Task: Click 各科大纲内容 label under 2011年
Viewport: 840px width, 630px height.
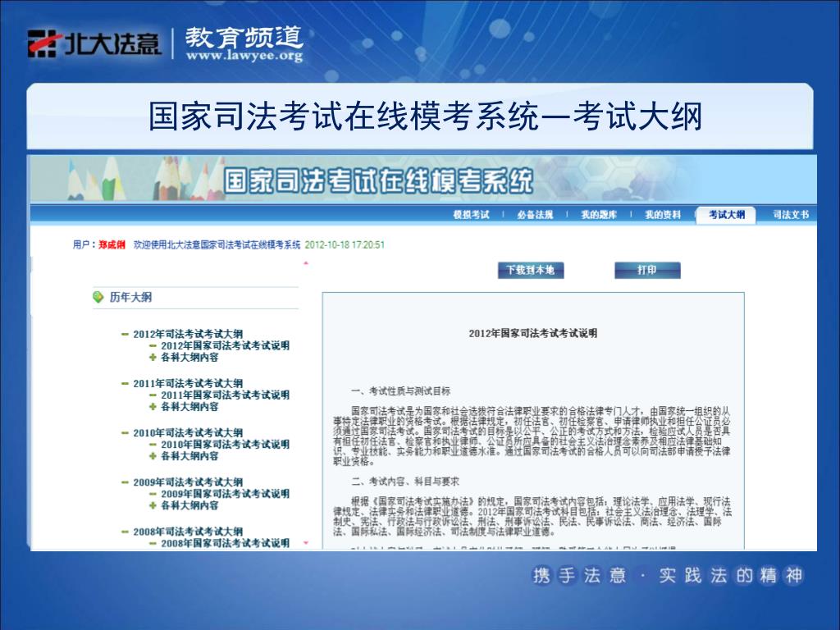Action: [x=189, y=407]
